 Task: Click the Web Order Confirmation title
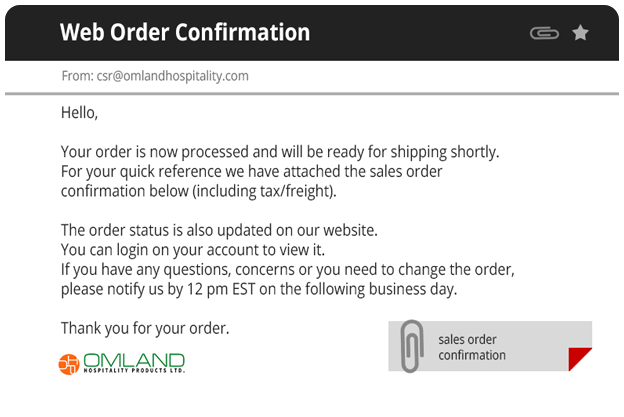coord(185,32)
